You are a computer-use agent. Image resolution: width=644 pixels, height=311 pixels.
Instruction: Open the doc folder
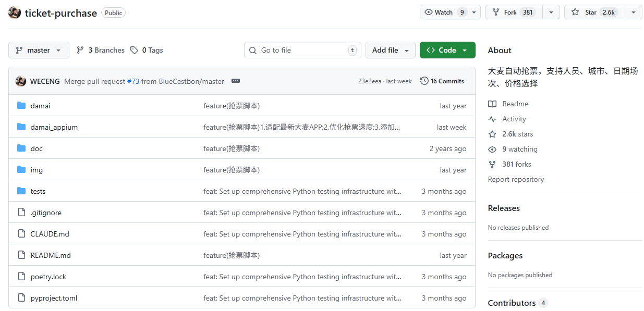37,148
